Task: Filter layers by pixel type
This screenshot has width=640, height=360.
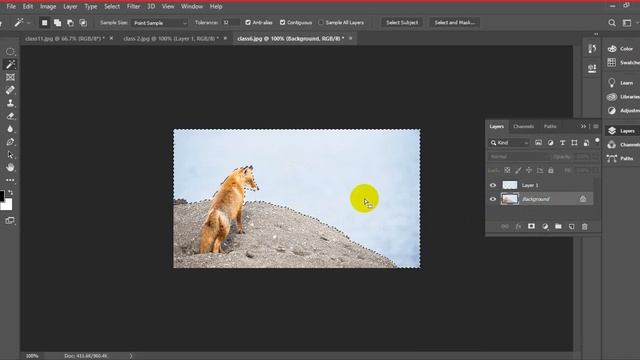Action: tap(538, 142)
